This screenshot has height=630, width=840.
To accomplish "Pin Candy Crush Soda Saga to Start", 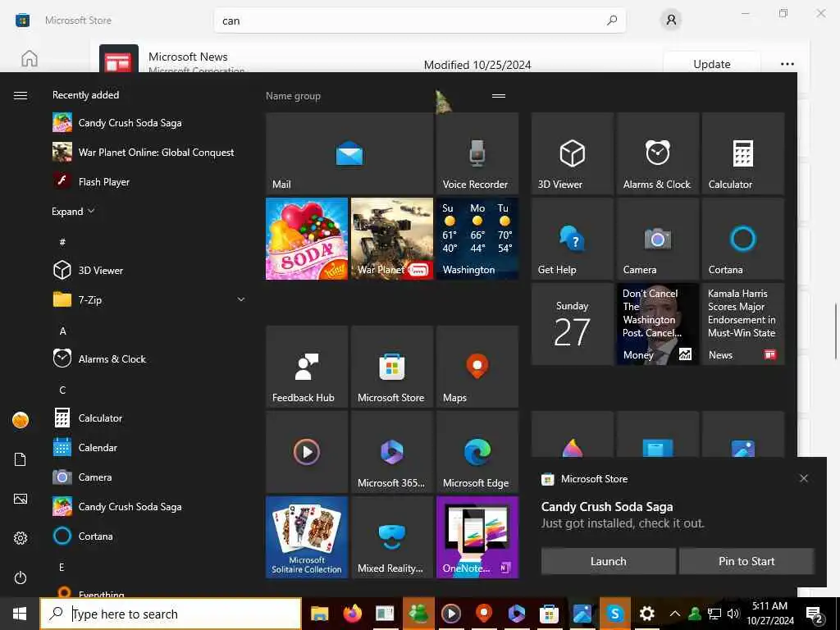I will click(x=746, y=561).
